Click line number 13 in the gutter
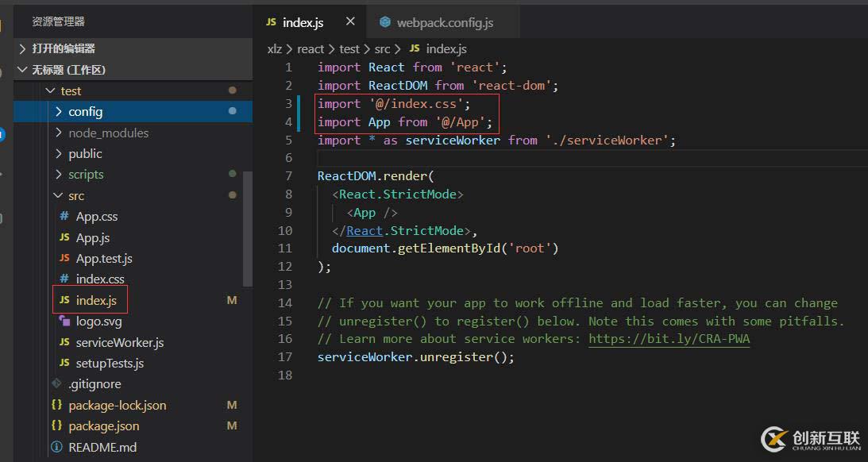 click(285, 285)
